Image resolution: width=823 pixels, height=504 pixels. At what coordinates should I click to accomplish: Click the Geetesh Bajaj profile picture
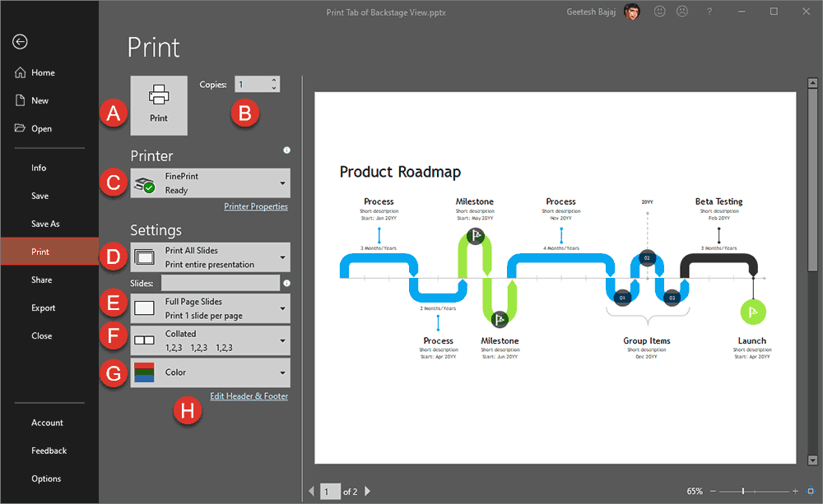632,12
